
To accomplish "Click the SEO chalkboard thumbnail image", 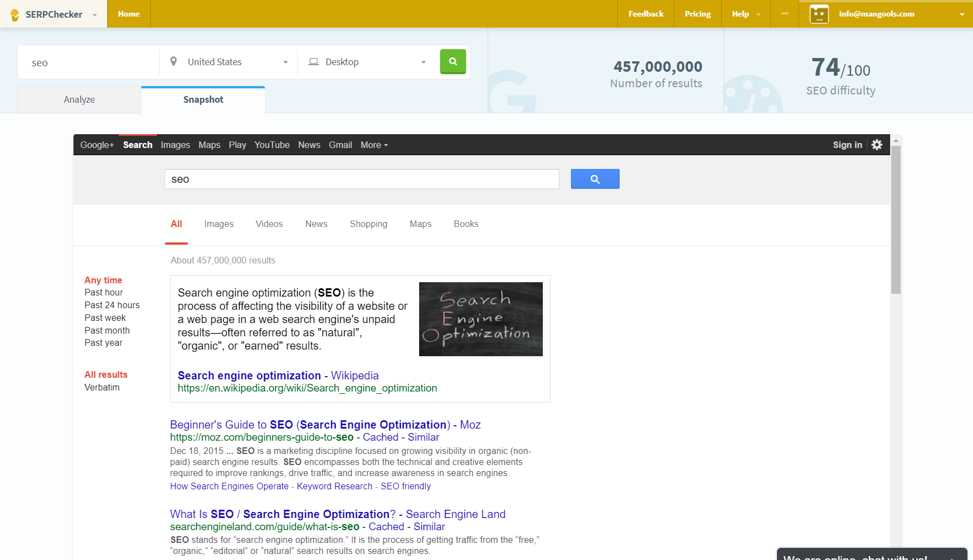I will tap(481, 319).
